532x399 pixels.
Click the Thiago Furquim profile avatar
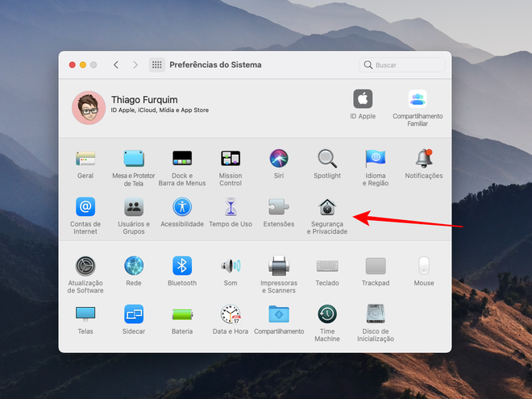[89, 107]
